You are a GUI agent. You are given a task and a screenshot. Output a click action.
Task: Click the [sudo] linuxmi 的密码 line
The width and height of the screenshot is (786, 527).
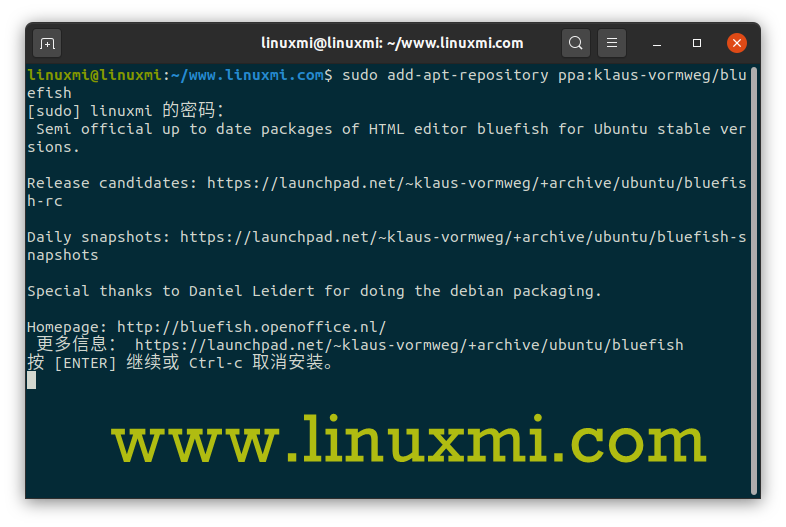point(125,110)
